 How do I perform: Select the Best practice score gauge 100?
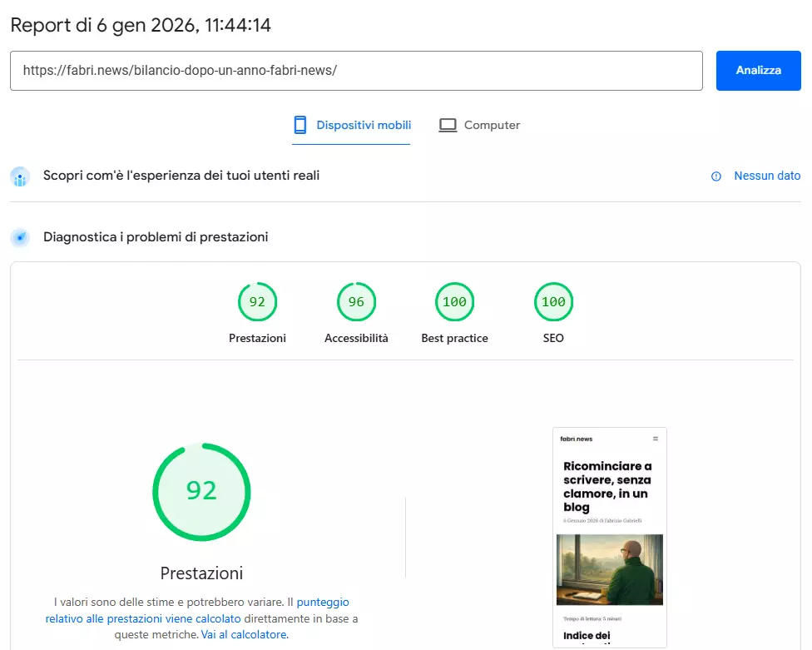pyautogui.click(x=455, y=302)
